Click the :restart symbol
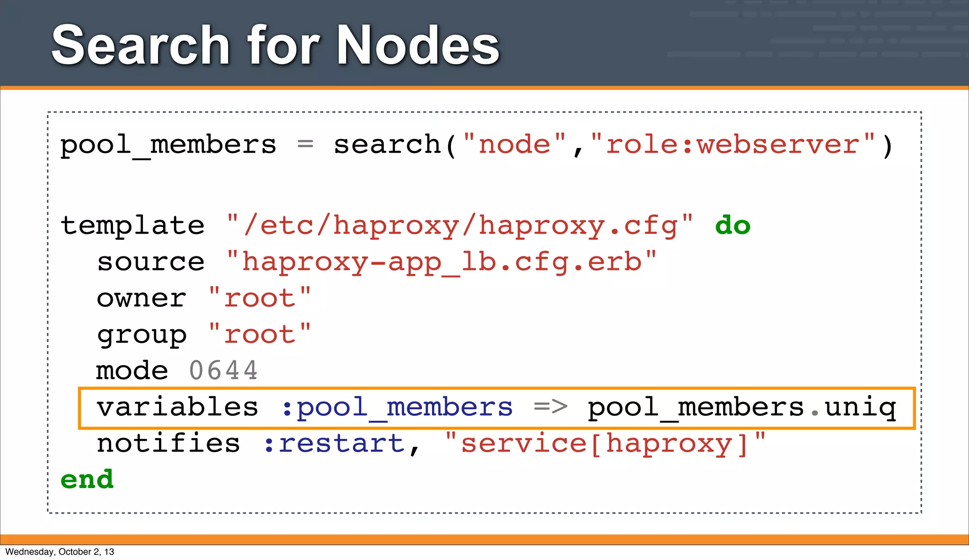This screenshot has width=969, height=560. click(334, 444)
